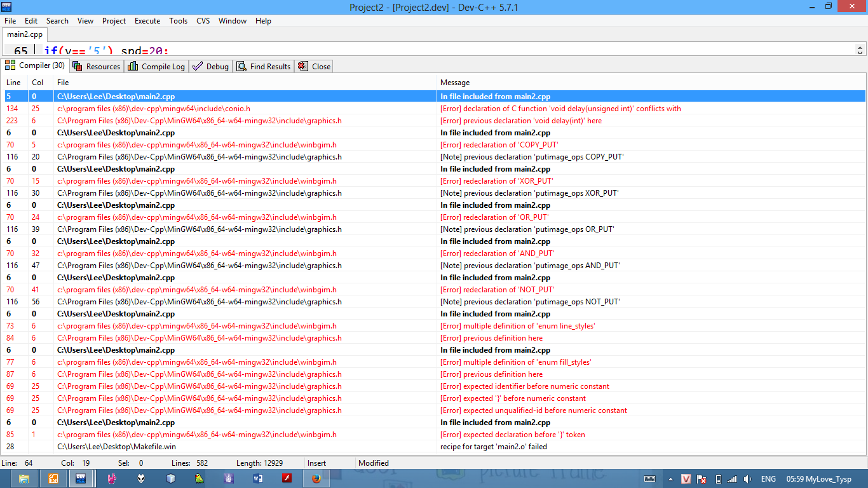Screen dimensions: 868x488
Task: Switch to the Debug tab
Action: (211, 66)
